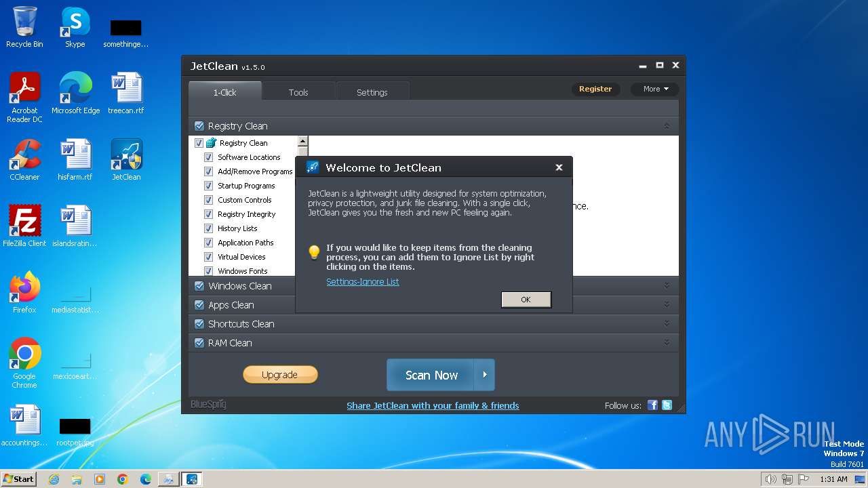Viewport: 868px width, 488px height.
Task: Open the Settings-Ignore List link
Action: click(363, 282)
